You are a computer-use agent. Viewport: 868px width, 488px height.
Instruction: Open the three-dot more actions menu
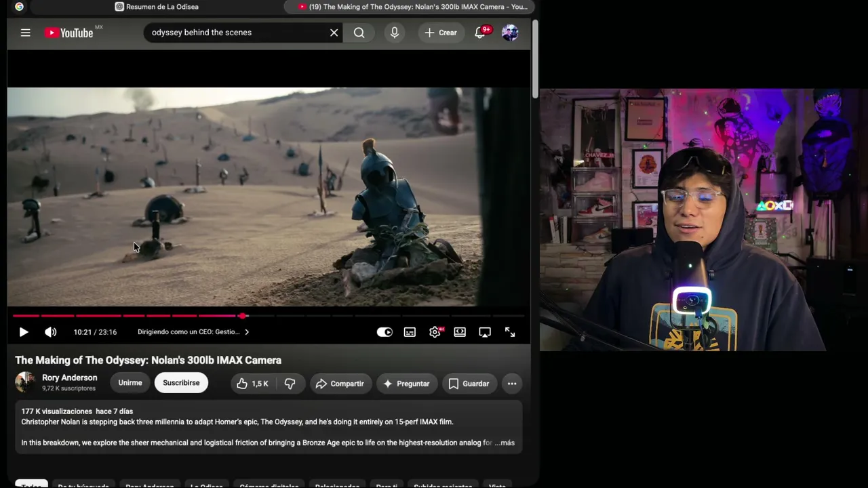(x=512, y=384)
